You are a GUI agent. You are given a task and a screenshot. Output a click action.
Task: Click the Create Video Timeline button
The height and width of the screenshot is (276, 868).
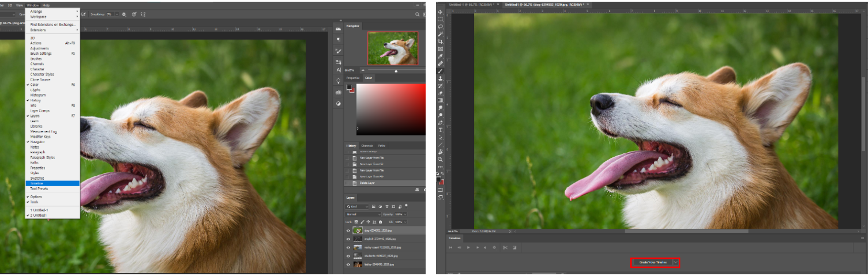coord(652,262)
